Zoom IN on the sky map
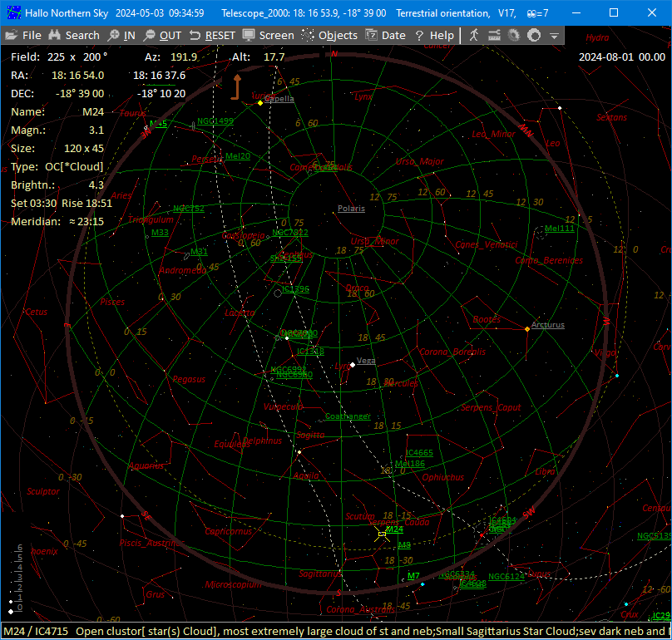The height and width of the screenshot is (640, 672). coord(121,35)
